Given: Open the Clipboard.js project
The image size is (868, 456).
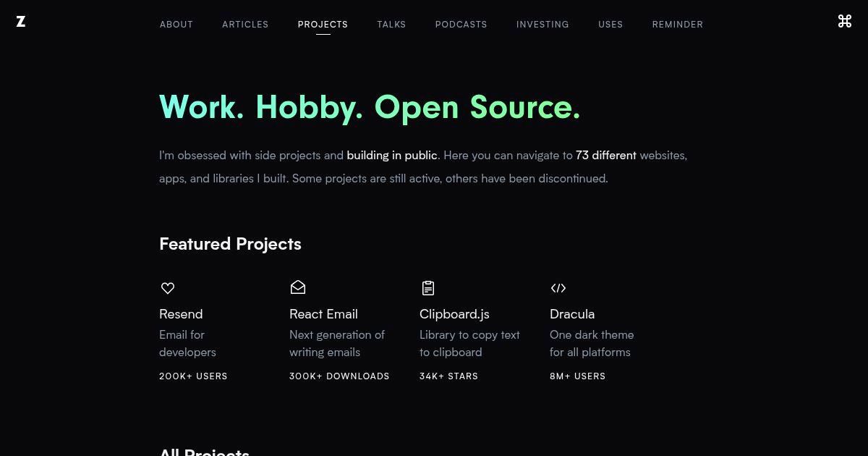Looking at the screenshot, I should [454, 314].
